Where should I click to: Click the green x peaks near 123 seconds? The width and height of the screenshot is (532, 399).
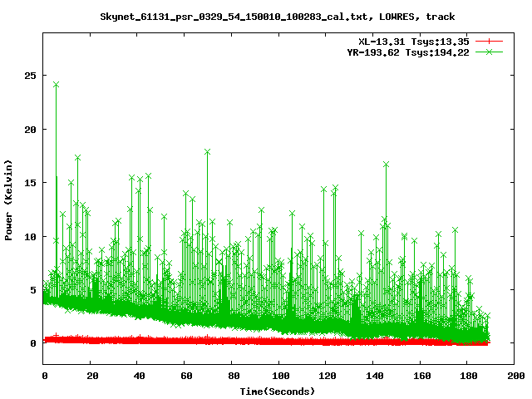coord(334,189)
